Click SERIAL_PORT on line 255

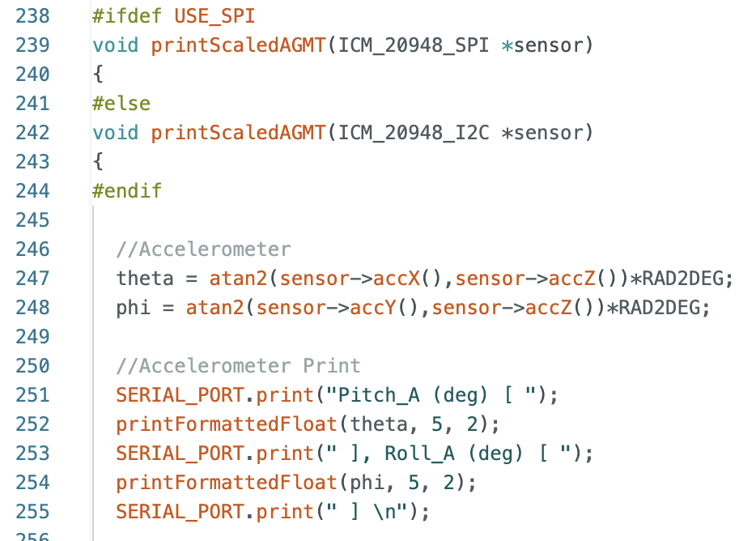[180, 512]
